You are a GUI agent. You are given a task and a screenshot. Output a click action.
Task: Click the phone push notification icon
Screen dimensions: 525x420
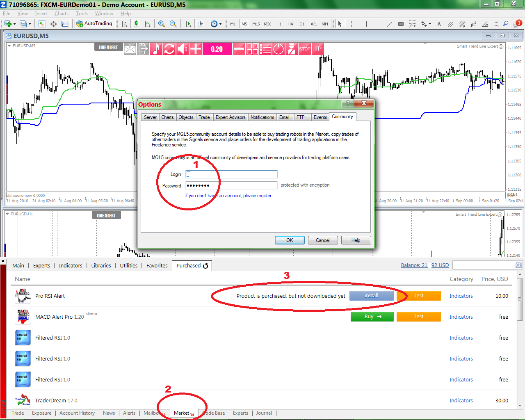[143, 49]
